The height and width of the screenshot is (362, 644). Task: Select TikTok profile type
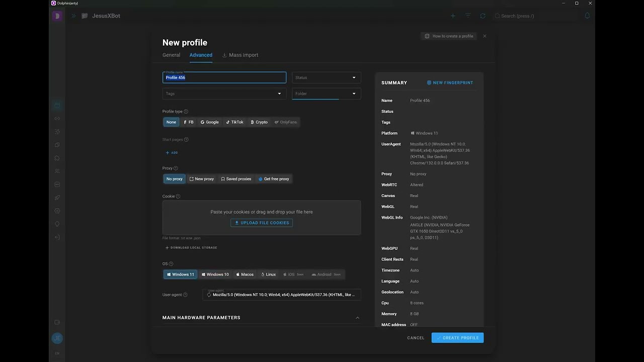(x=234, y=122)
